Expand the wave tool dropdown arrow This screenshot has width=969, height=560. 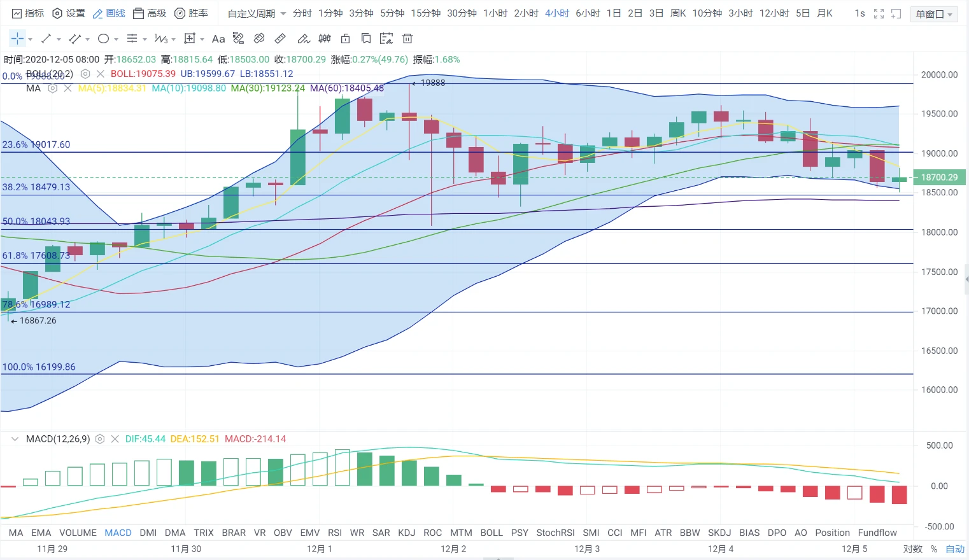point(173,39)
